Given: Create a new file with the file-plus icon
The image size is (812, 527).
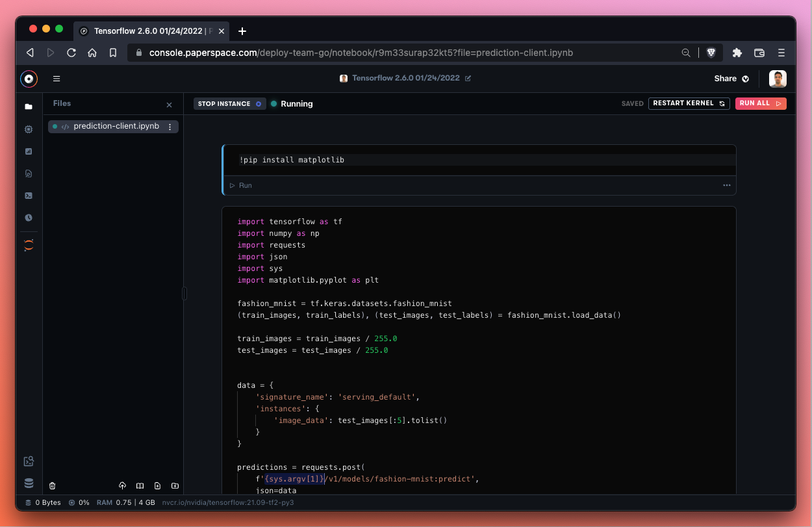Looking at the screenshot, I should [157, 485].
